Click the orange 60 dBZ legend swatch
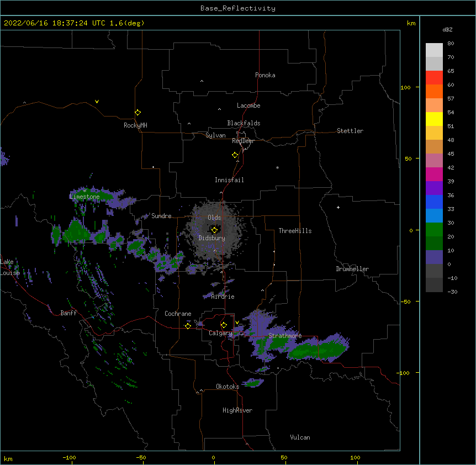 (434, 91)
